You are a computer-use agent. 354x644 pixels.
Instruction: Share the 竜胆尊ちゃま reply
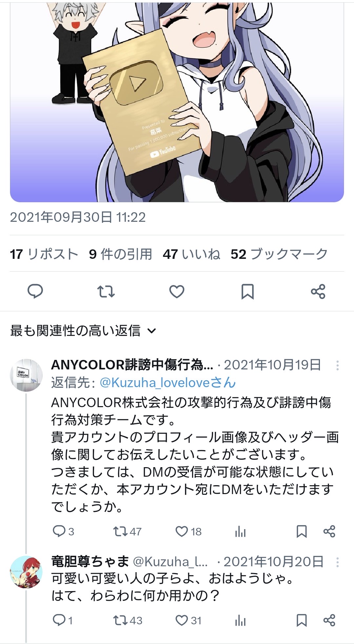[329, 620]
